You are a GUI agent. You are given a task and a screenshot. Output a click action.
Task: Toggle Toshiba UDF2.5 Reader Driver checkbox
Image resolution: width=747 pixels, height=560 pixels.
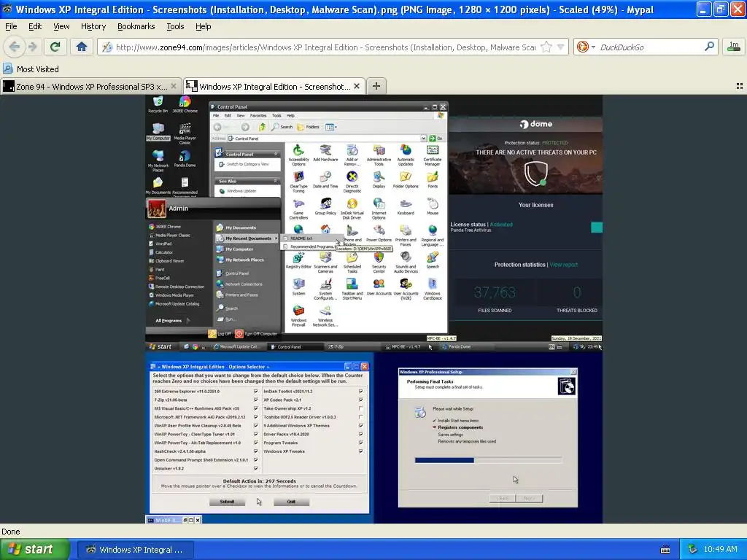pos(360,417)
